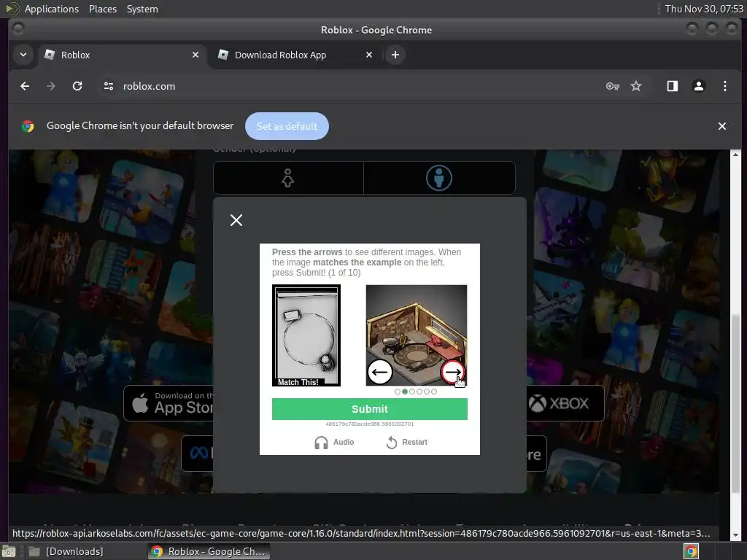
Task: Click the show desktop icon in taskbar
Action: [9, 551]
